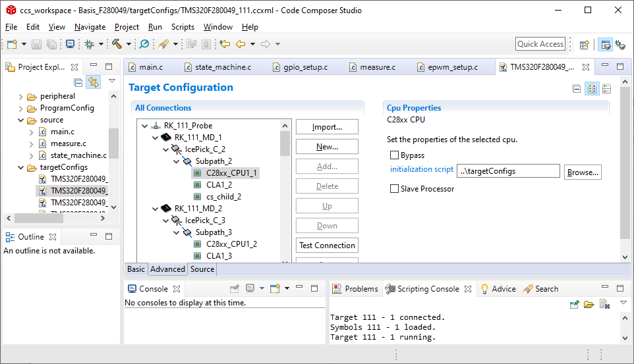Screen dimensions: 634x364
Task: Click the open-folder script icon in Scripting Console
Action: [x=589, y=304]
